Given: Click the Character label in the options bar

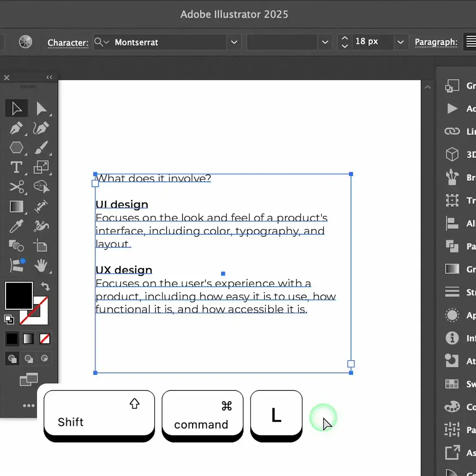Looking at the screenshot, I should tap(68, 42).
